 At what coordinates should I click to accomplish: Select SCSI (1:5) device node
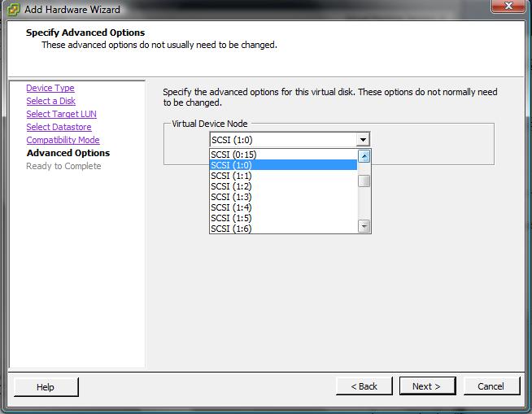click(283, 218)
